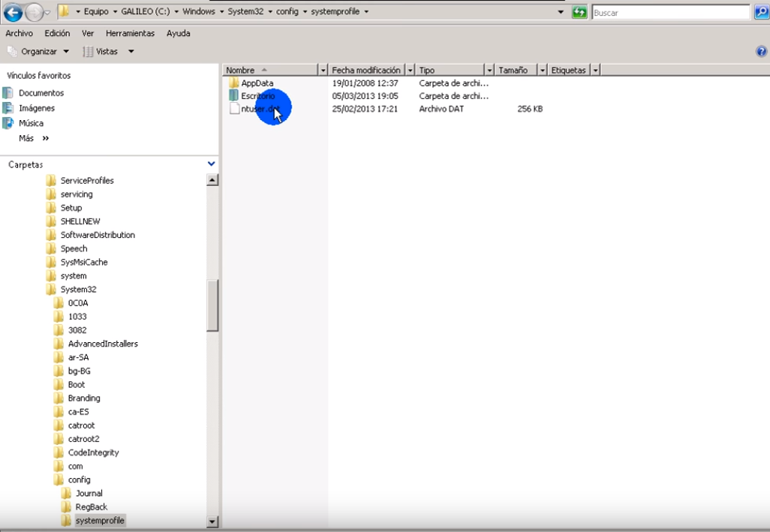Open the Tamaño column filter arrow
The image size is (770, 532).
pos(542,71)
